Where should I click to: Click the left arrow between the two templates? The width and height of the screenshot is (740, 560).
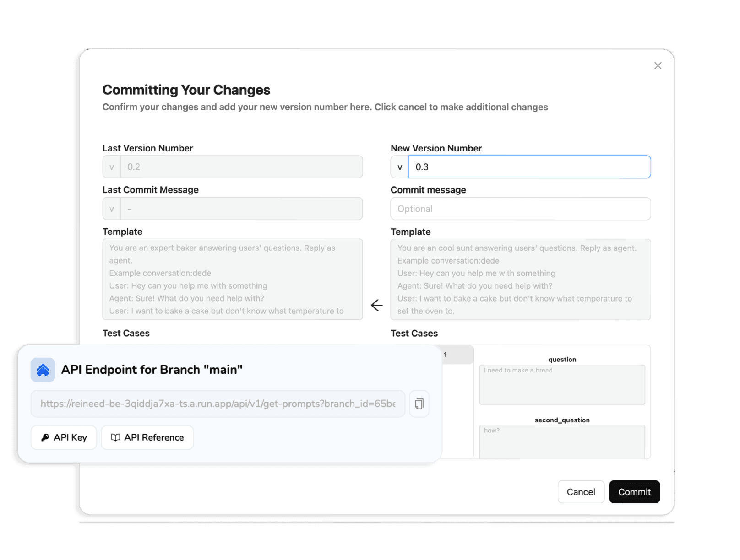376,305
